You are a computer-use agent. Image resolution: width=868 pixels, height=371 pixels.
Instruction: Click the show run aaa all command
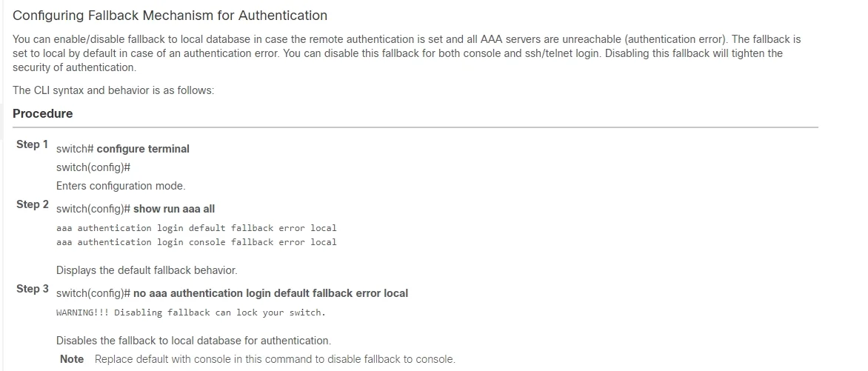click(174, 209)
